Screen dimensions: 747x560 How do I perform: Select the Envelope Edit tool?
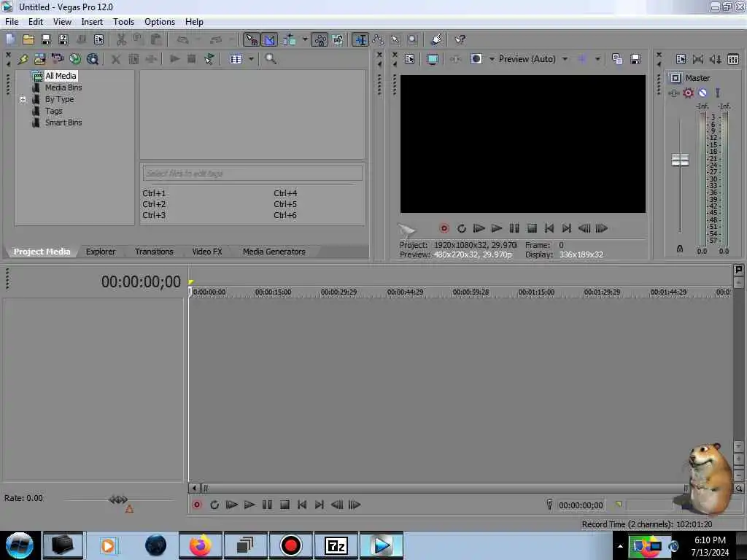point(378,39)
